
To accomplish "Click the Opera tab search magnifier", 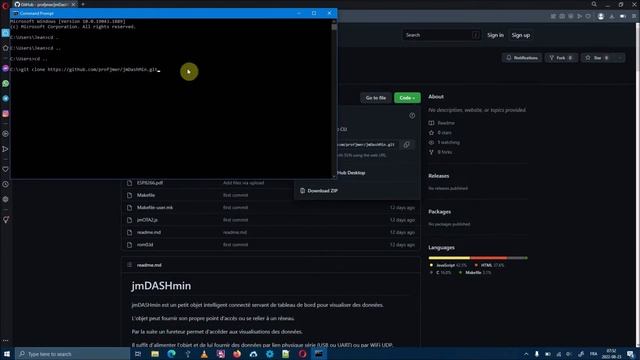I will click(x=594, y=4).
